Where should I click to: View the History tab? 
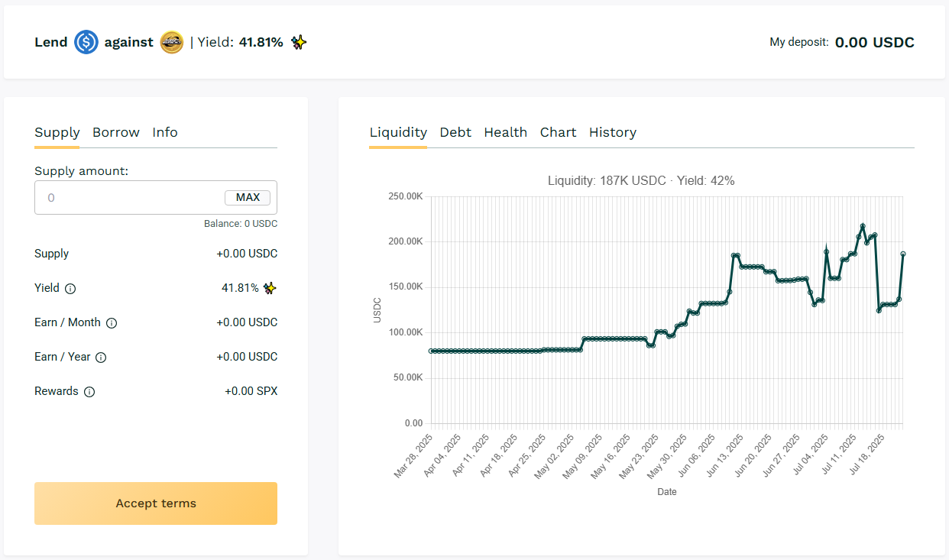(x=613, y=132)
